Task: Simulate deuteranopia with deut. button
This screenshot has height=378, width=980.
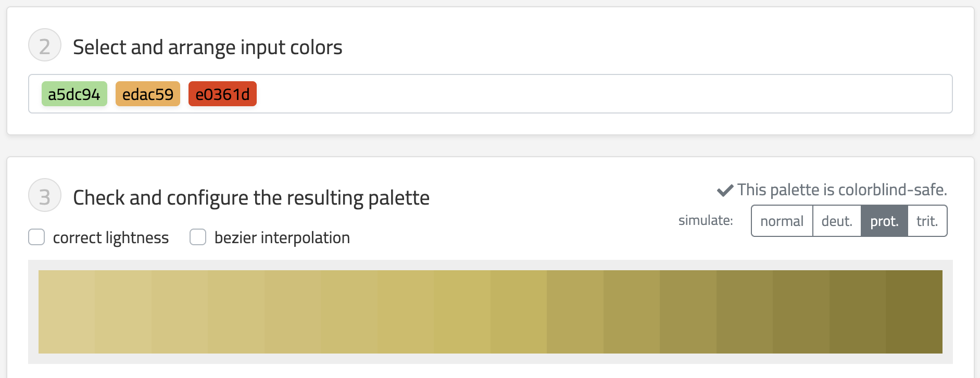Action: pyautogui.click(x=837, y=221)
